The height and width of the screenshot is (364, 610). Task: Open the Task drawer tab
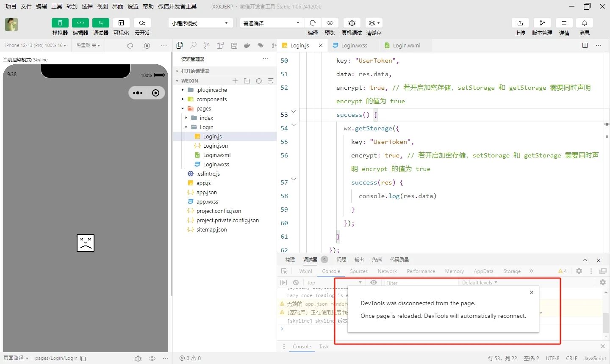pyautogui.click(x=324, y=347)
